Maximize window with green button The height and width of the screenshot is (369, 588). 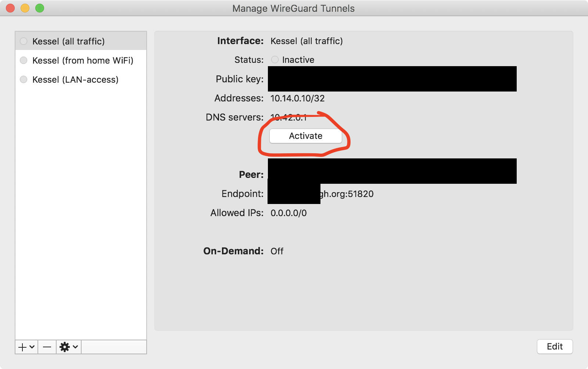coord(40,8)
